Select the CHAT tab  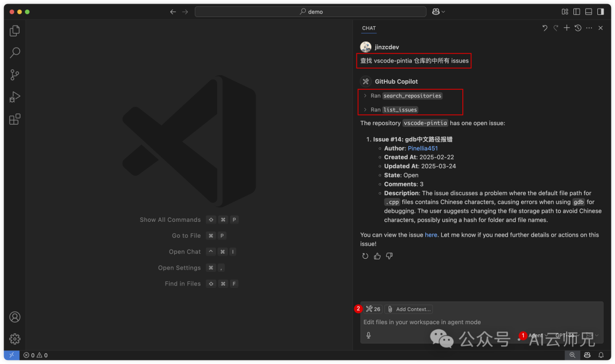[368, 28]
